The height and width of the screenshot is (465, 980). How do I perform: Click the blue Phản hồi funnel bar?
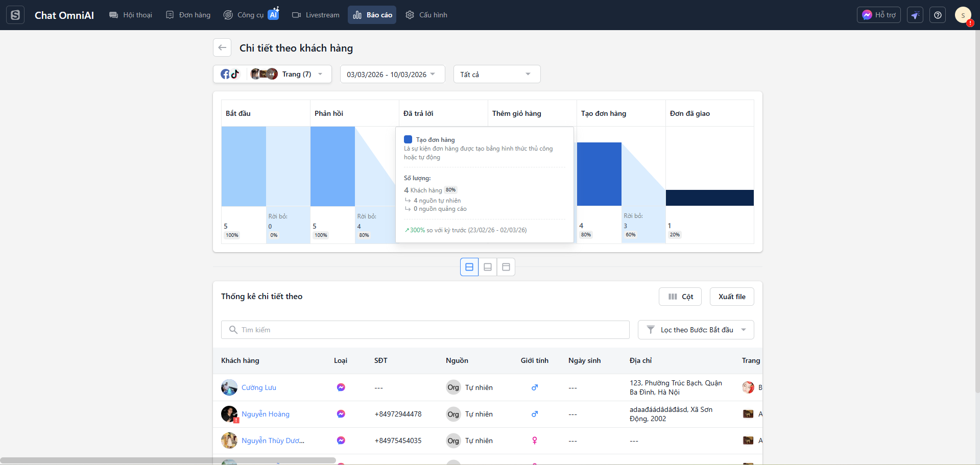(x=332, y=166)
